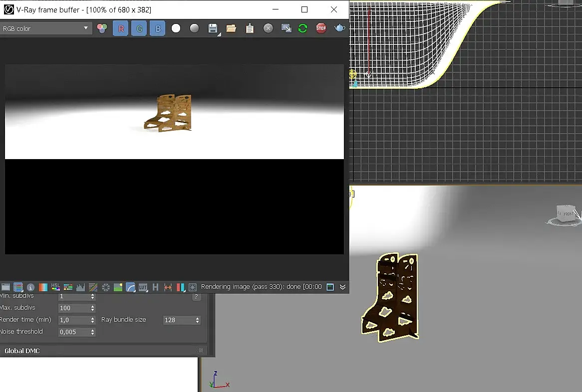Close the V-Ray frame buffer window
This screenshot has width=582, height=392.
tap(334, 9)
